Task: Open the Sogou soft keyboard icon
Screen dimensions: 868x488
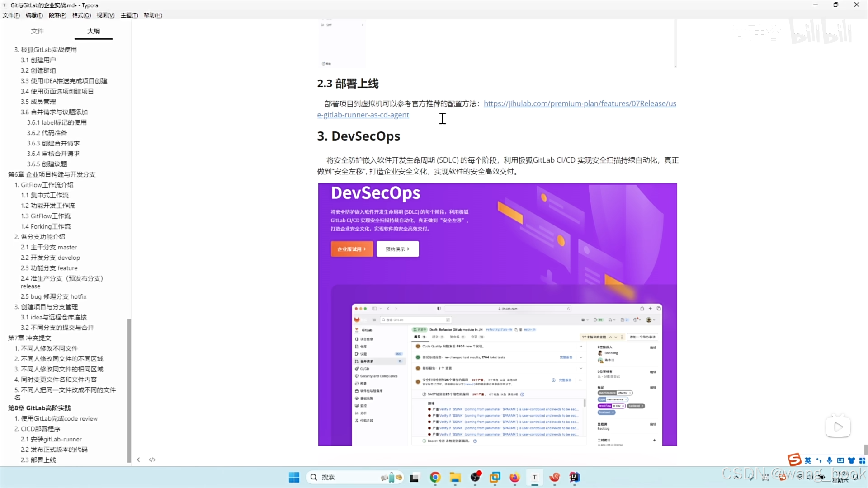Action: point(840,460)
